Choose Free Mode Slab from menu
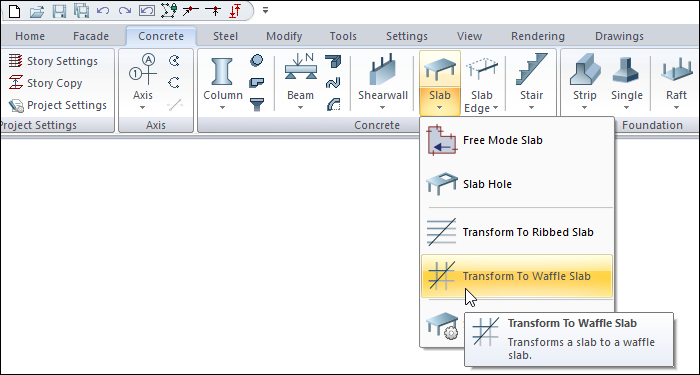The width and height of the screenshot is (700, 375). (517, 140)
